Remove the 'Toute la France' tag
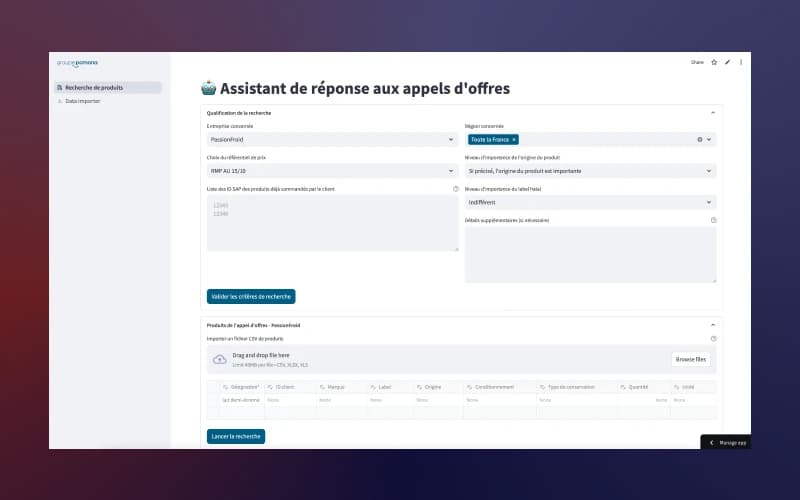800x500 pixels. (514, 139)
